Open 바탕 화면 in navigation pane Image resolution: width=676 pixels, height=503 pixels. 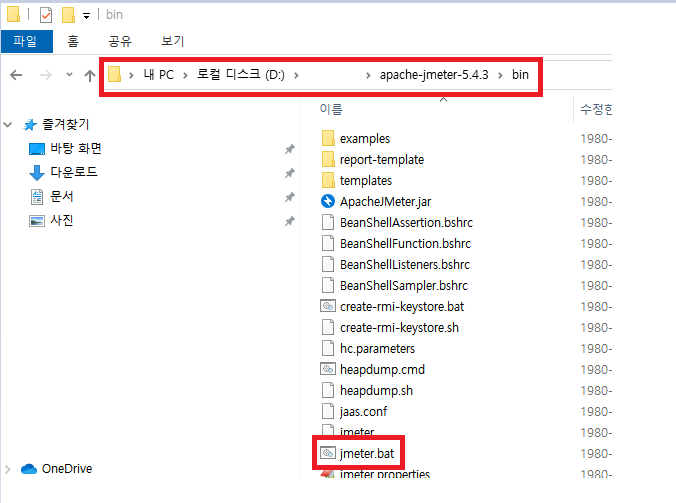(x=76, y=149)
